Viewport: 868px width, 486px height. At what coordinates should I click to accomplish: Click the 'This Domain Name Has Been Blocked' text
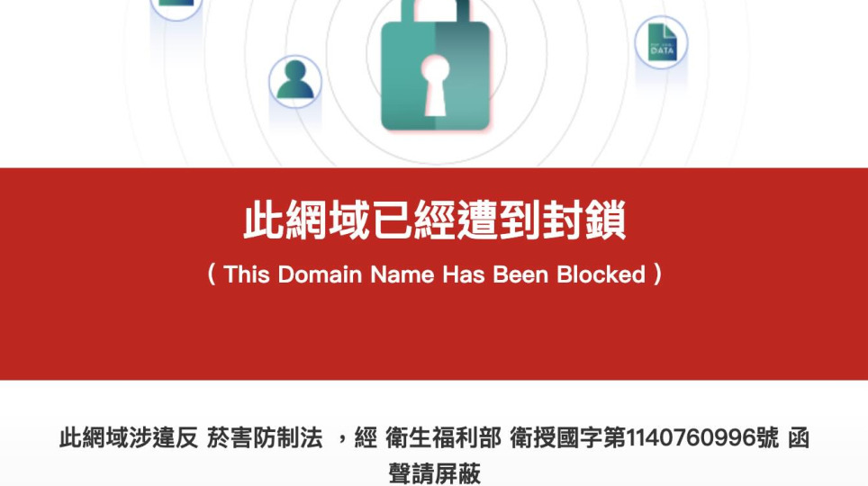[435, 274]
